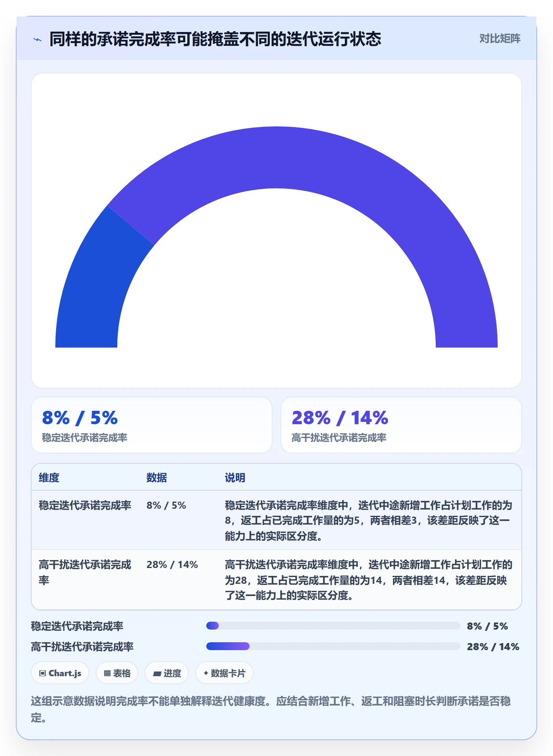Click the 表格 tag chip
Screen dimensions: 553x756
click(117, 673)
